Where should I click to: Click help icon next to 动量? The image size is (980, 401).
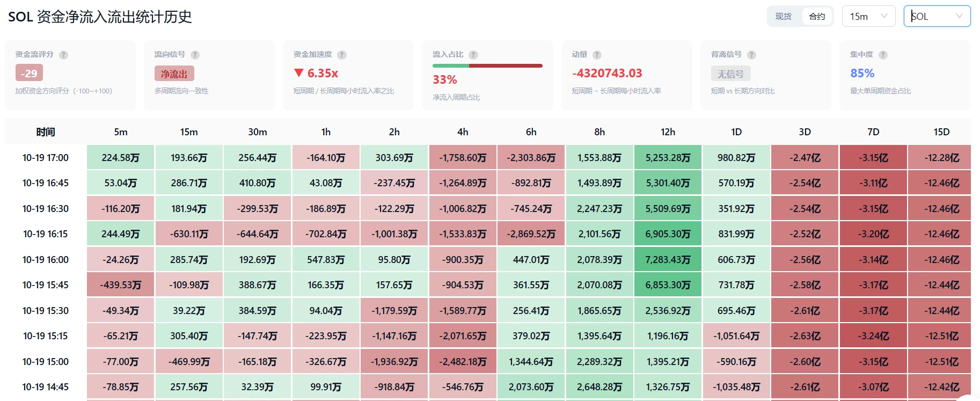[597, 55]
